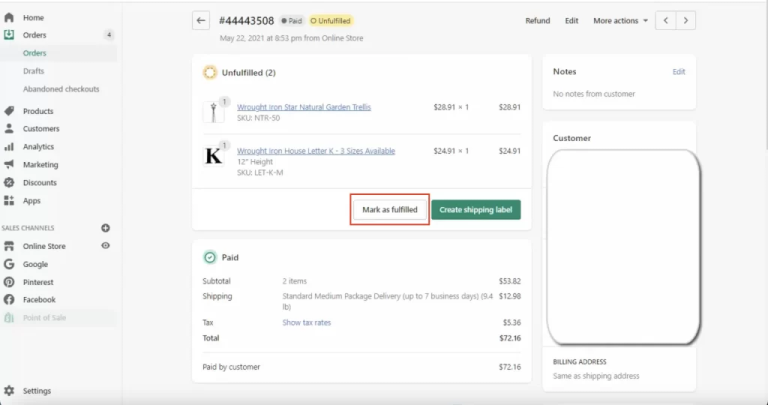Click Show tax rates link

tap(306, 323)
